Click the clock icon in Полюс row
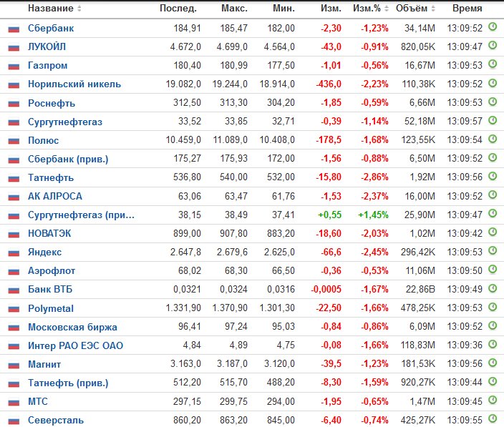 [493, 139]
